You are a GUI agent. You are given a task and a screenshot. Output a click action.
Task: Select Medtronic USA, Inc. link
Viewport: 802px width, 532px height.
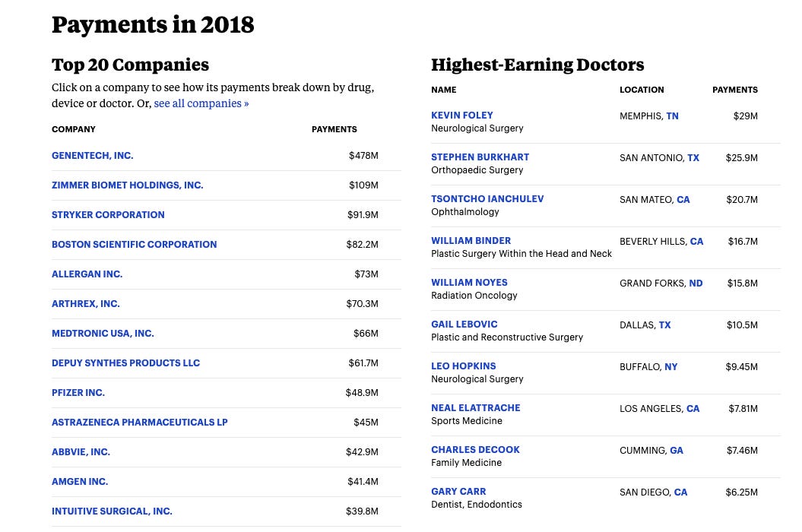pyautogui.click(x=103, y=334)
